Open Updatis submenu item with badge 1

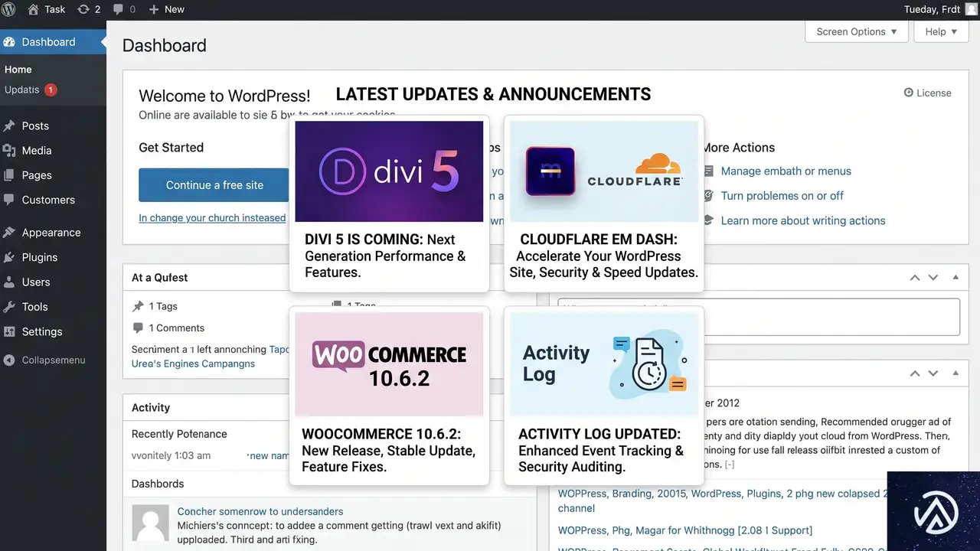[31, 90]
